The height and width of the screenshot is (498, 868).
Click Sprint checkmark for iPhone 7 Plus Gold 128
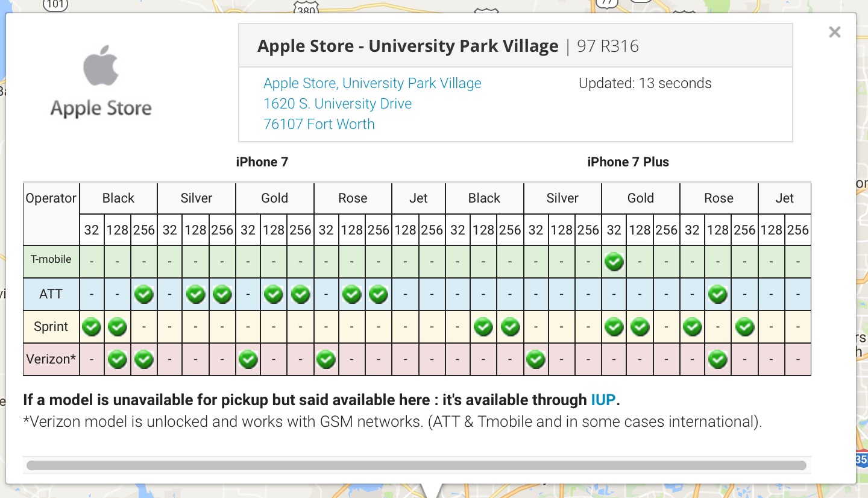(x=640, y=327)
